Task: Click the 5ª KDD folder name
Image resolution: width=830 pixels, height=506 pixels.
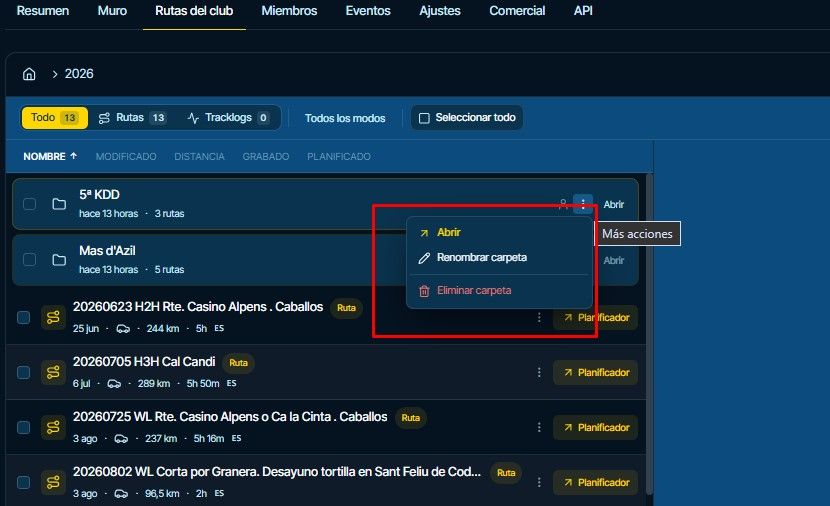Action: click(x=100, y=194)
